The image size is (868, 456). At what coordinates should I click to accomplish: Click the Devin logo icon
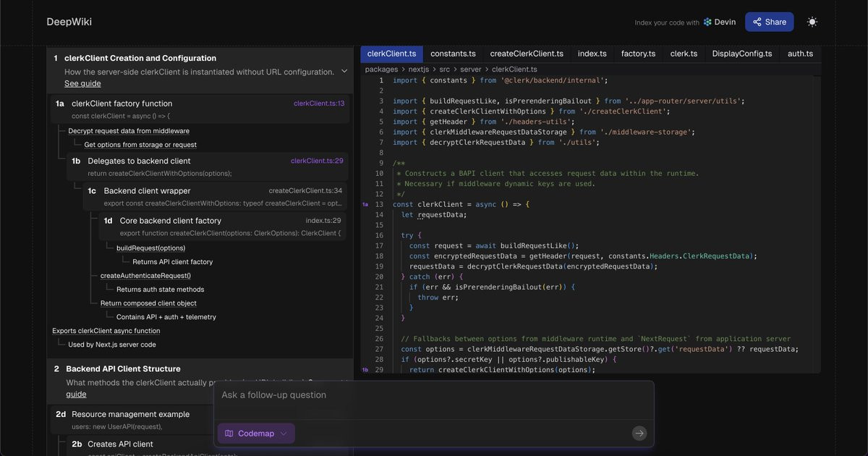[707, 22]
